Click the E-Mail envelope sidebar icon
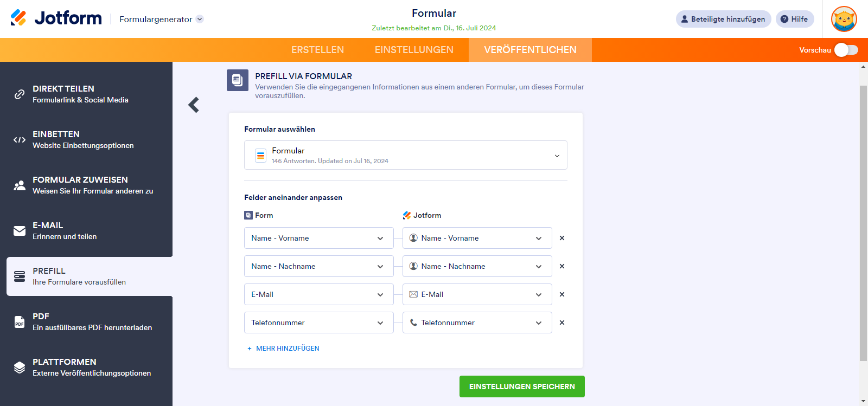The image size is (868, 406). (20, 231)
